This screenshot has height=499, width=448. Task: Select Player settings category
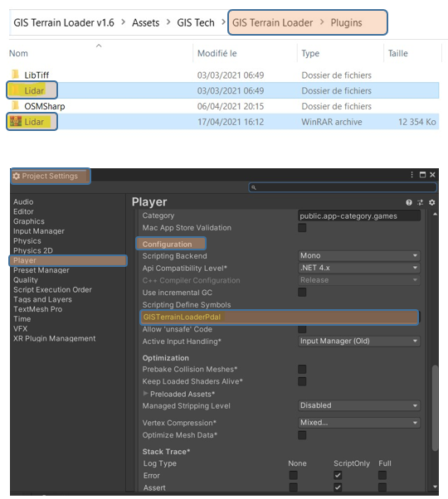tap(68, 260)
